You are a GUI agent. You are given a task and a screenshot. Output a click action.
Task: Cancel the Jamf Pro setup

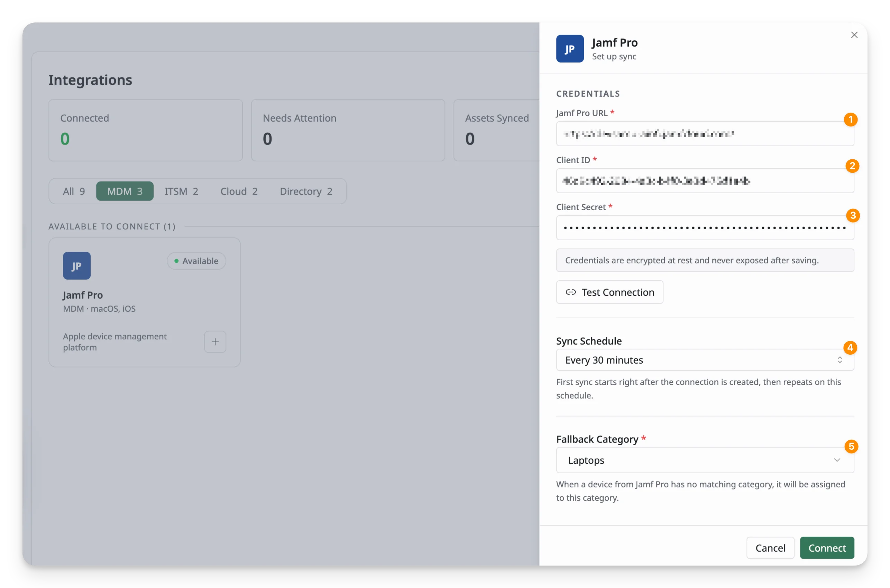point(770,548)
